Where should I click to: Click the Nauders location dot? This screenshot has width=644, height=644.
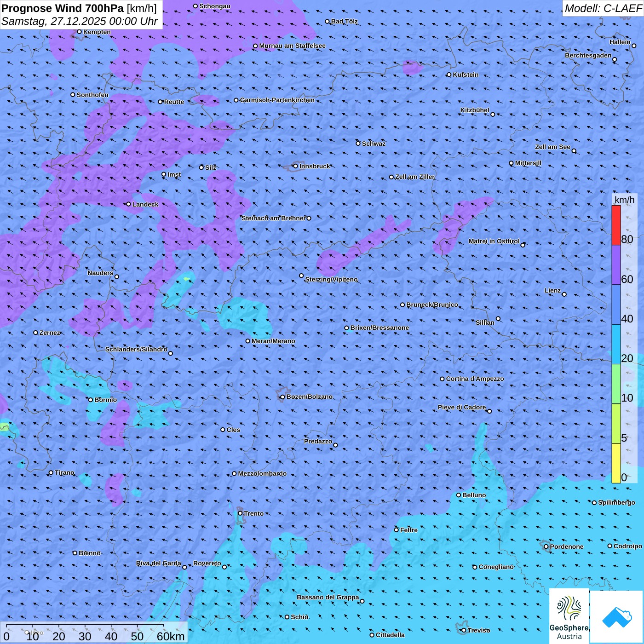tap(117, 277)
